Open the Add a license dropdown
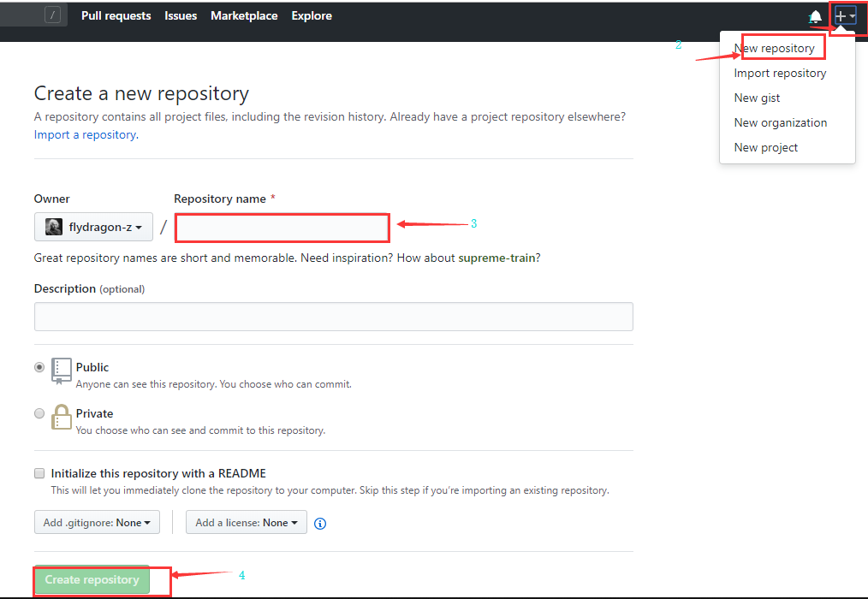This screenshot has height=599, width=868. click(247, 522)
